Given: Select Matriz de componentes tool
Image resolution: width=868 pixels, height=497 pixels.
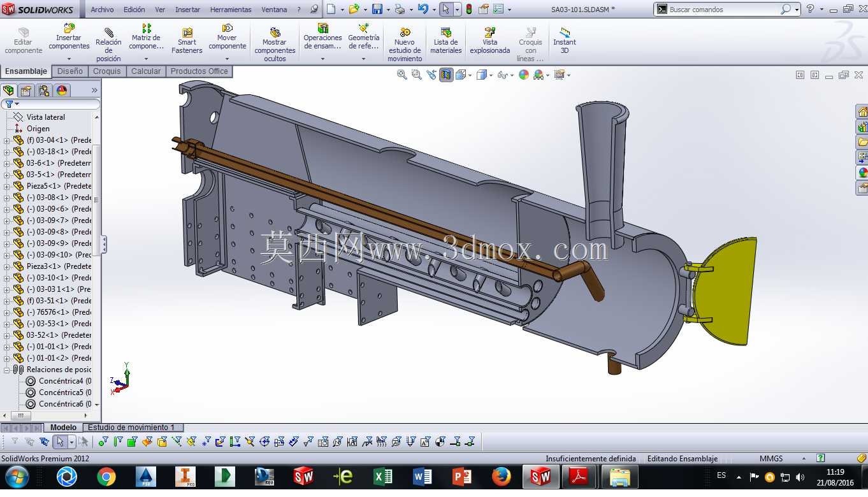Looking at the screenshot, I should 147,38.
